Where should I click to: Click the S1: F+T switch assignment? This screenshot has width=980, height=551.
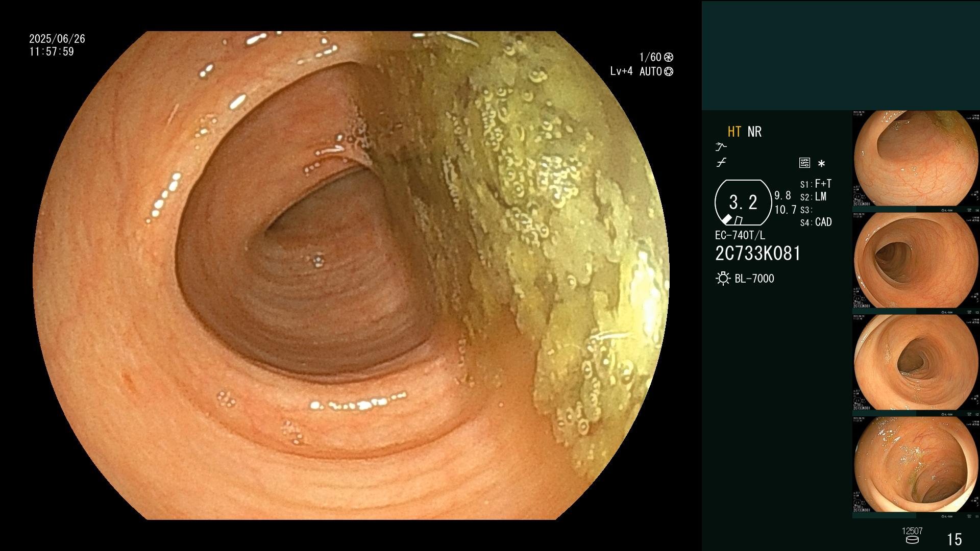[x=816, y=184]
